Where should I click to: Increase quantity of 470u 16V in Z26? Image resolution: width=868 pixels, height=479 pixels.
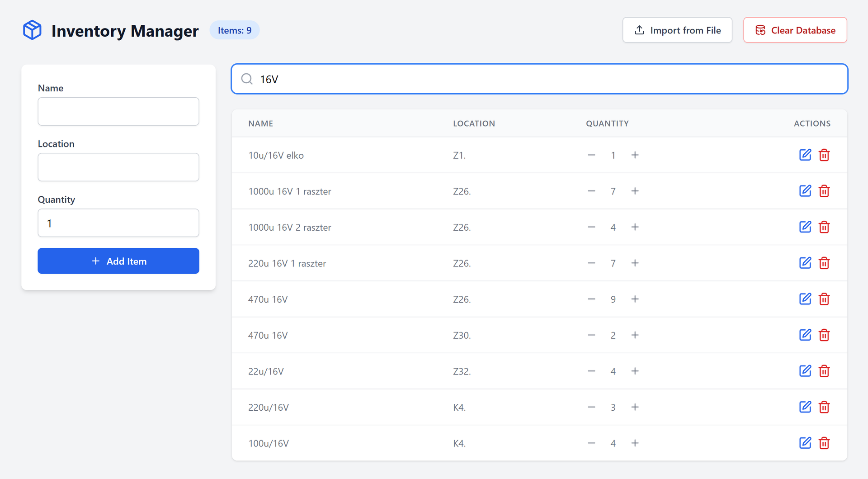coord(635,299)
